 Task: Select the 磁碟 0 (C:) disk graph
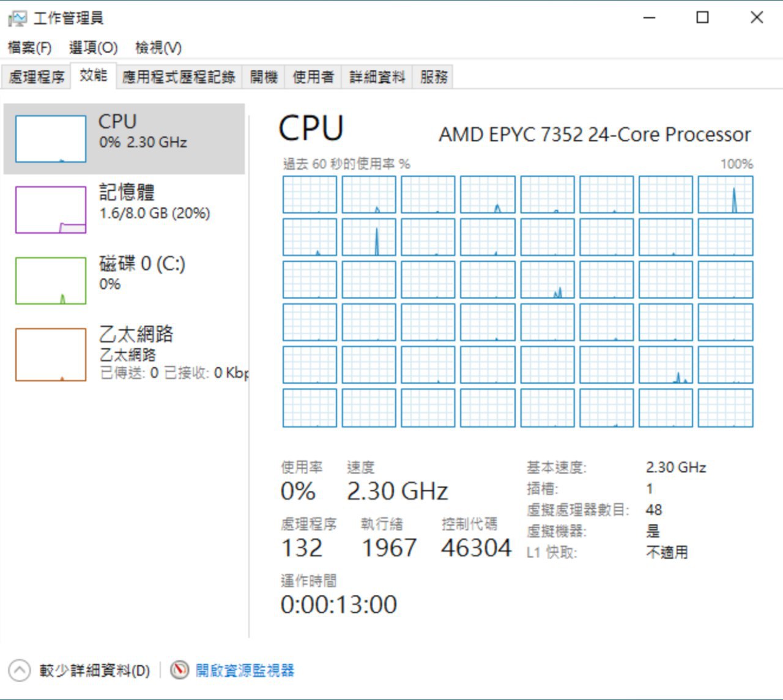[50, 281]
